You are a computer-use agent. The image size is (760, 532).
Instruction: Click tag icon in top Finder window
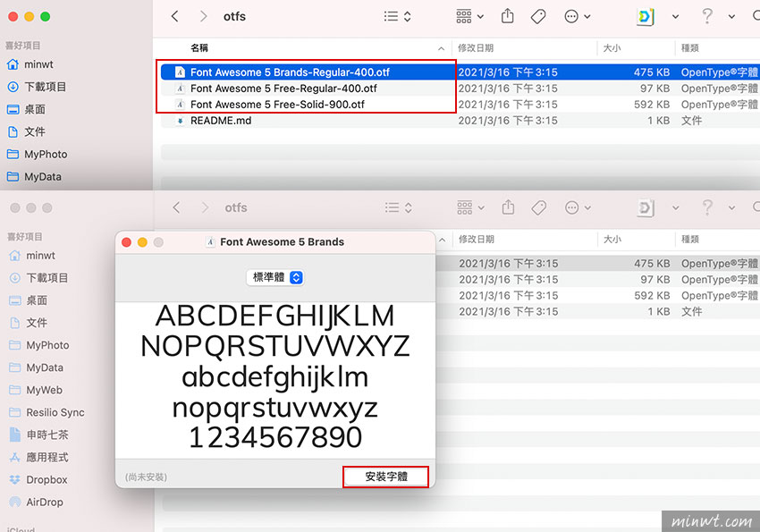pyautogui.click(x=538, y=16)
